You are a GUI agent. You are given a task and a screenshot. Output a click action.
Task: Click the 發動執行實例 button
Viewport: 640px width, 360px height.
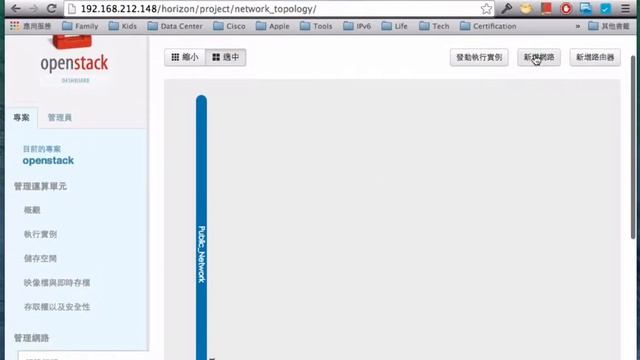point(479,57)
